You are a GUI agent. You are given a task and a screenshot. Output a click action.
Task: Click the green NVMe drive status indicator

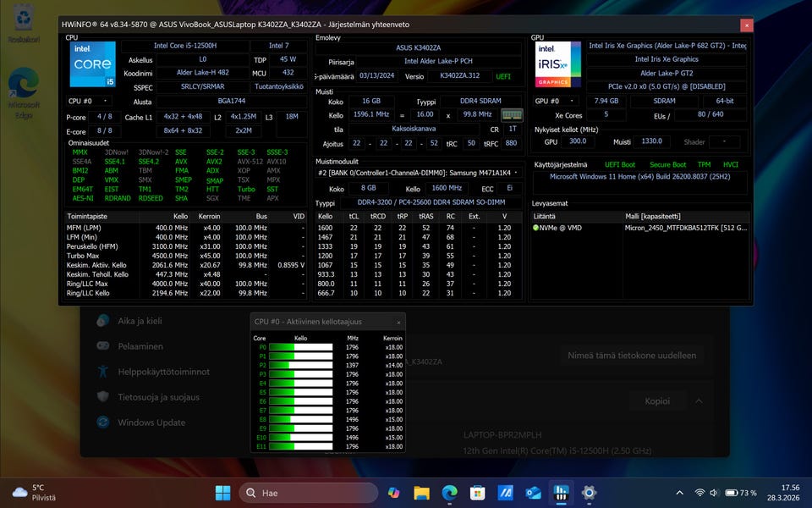536,228
